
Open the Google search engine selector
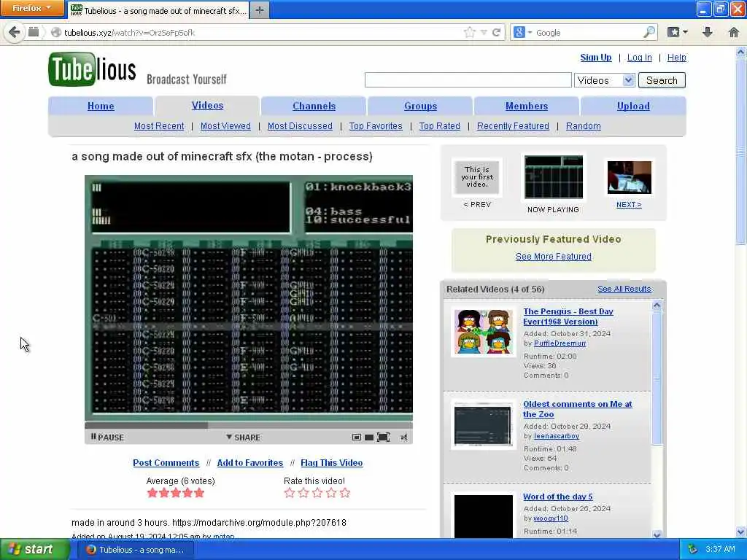tap(522, 32)
